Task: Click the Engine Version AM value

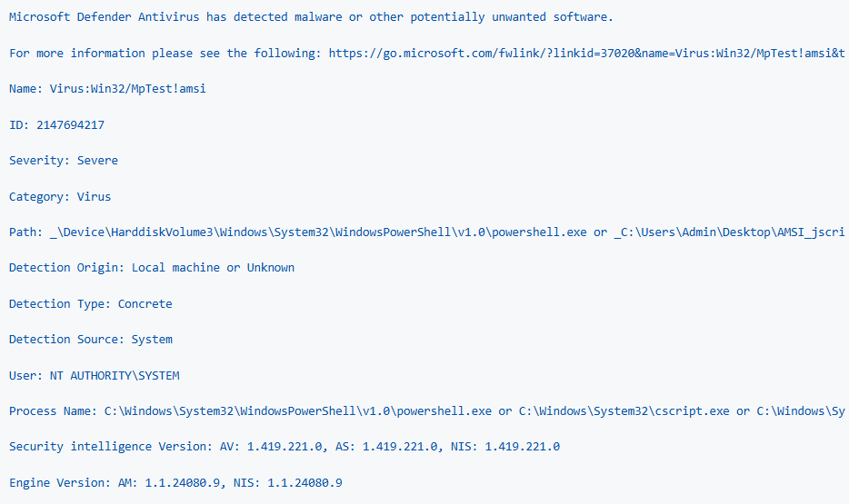Action: 169,482
